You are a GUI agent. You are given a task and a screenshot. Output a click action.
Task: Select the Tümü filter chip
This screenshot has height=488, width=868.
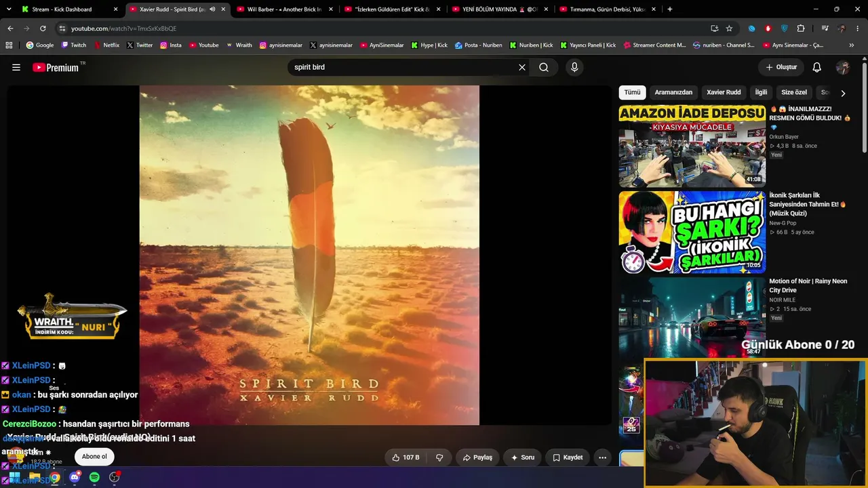tap(632, 92)
